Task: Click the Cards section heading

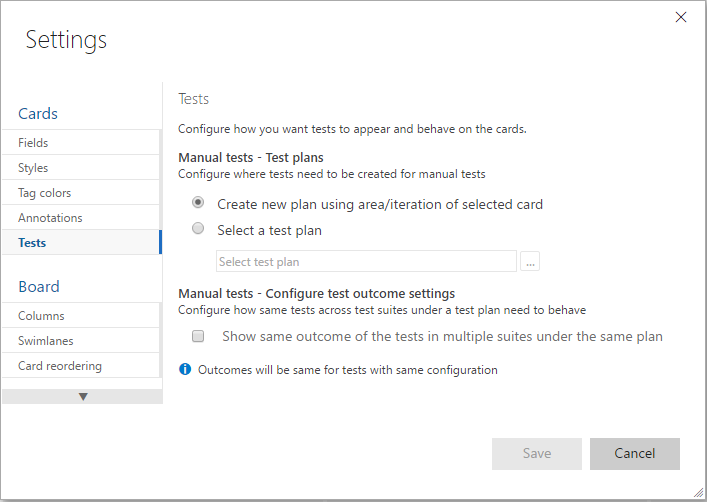Action: tap(38, 114)
